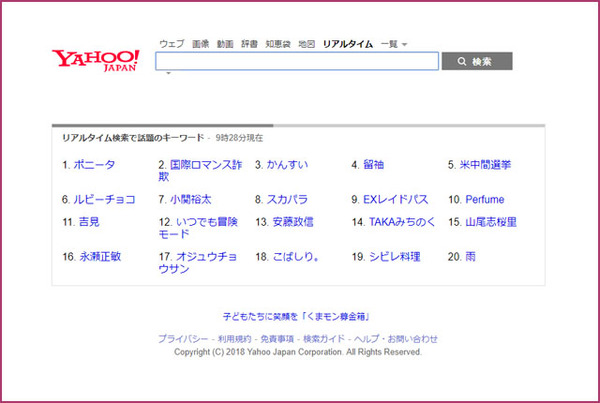This screenshot has height=403, width=600.
Task: Open trending keyword 吉見
Action: click(x=89, y=222)
